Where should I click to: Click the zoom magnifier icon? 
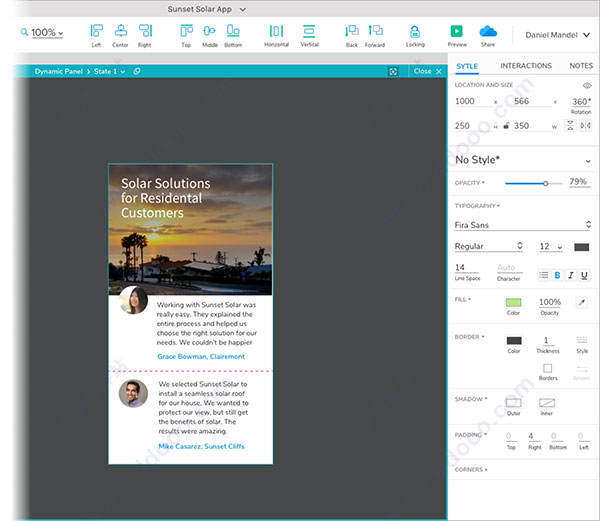click(24, 32)
